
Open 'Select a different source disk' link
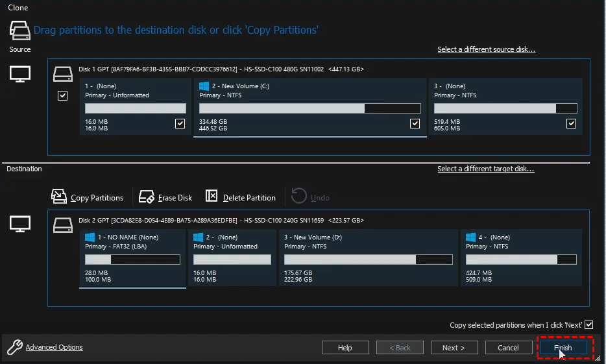click(x=486, y=50)
